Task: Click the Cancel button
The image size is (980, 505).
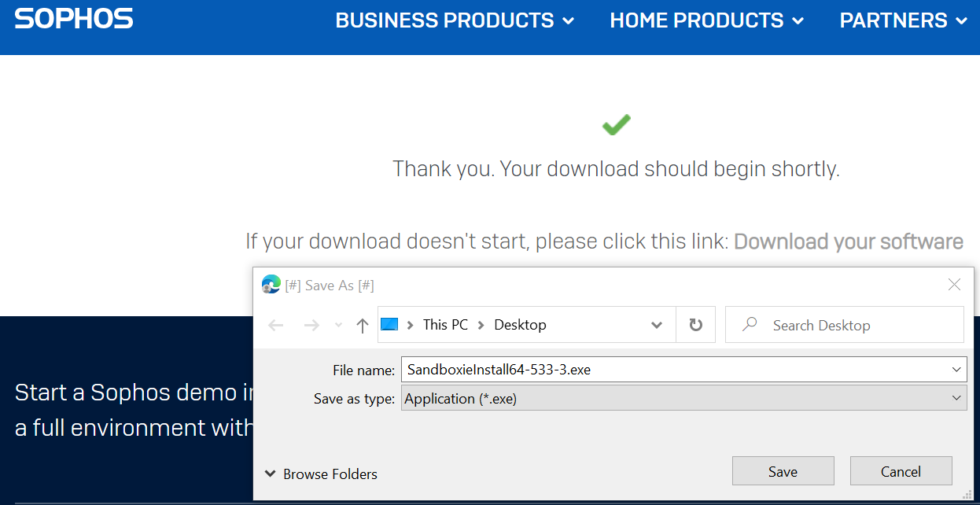Action: (901, 471)
